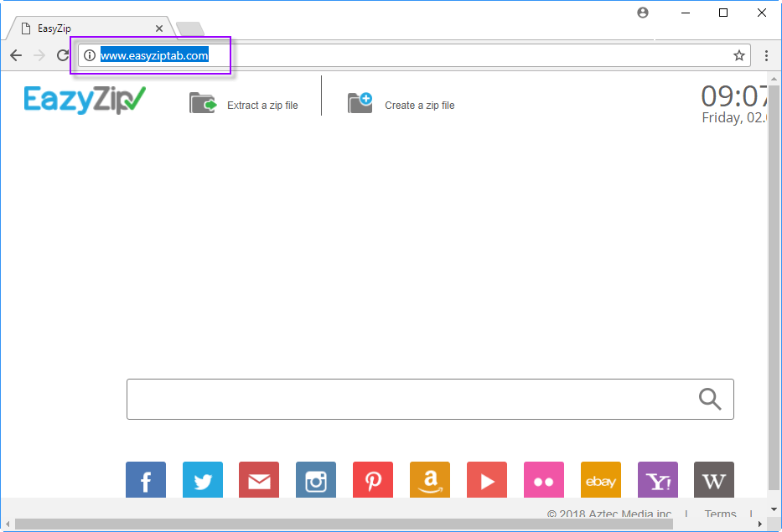
Task: Open the Flickr shortcut tile
Action: click(544, 480)
